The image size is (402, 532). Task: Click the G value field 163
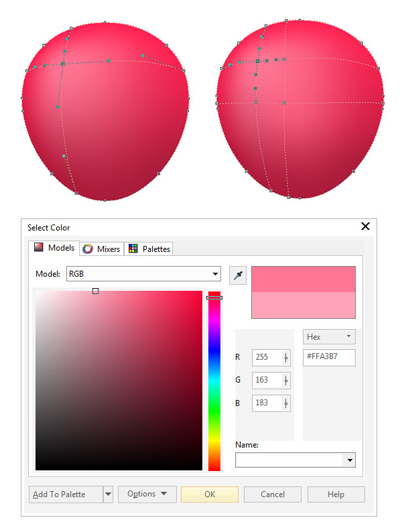click(x=267, y=380)
